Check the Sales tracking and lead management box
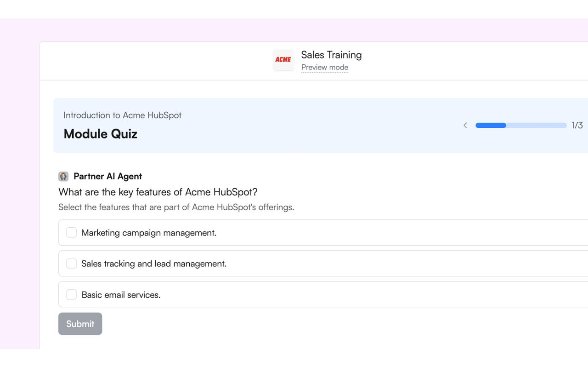 [x=72, y=263]
